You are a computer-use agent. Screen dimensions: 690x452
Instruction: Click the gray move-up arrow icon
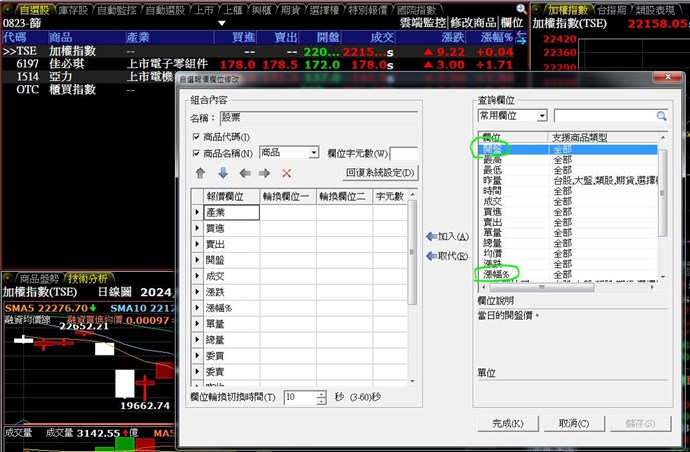click(201, 173)
